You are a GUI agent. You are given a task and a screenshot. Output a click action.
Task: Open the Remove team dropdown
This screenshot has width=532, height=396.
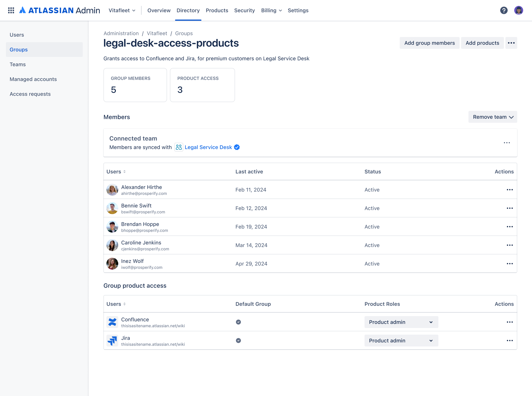pos(493,117)
